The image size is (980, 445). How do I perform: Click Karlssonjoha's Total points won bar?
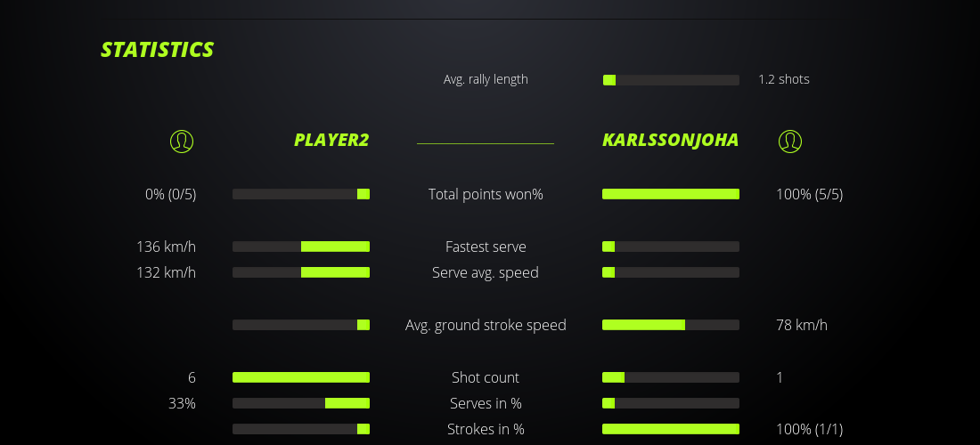point(671,194)
